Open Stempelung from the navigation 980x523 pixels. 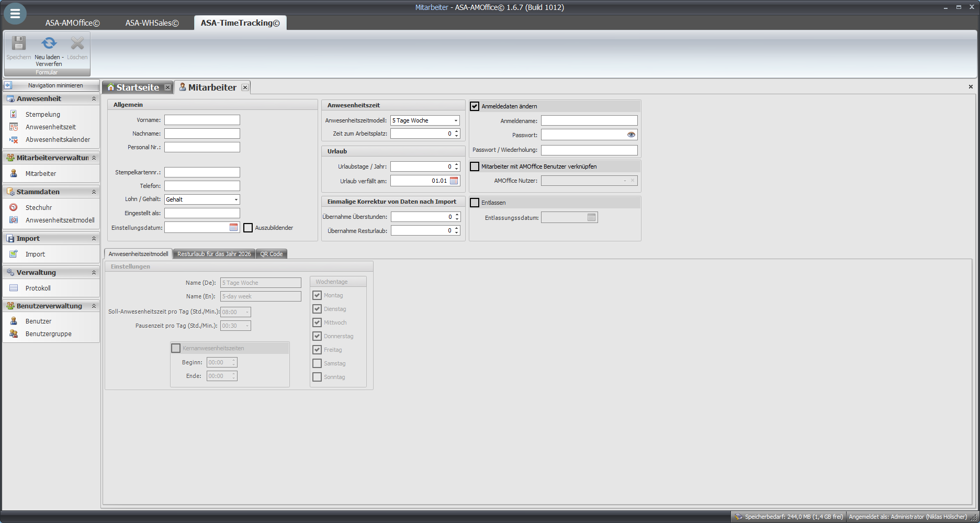(x=42, y=114)
